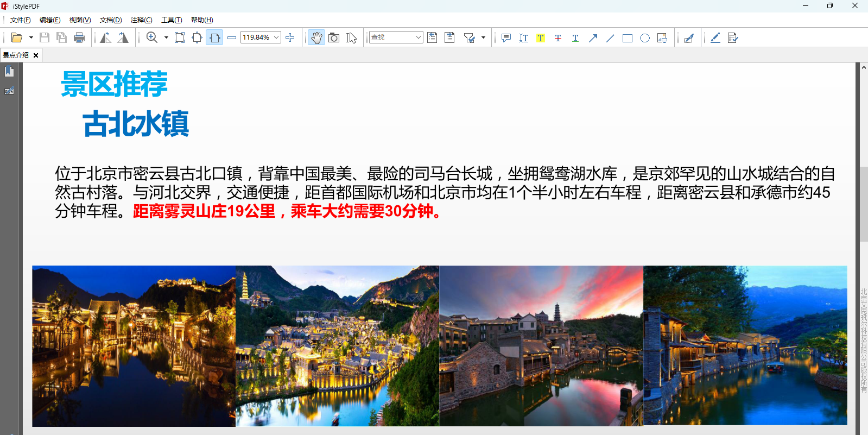This screenshot has height=435, width=868.
Task: Rotate page counterclockwise
Action: tap(106, 37)
